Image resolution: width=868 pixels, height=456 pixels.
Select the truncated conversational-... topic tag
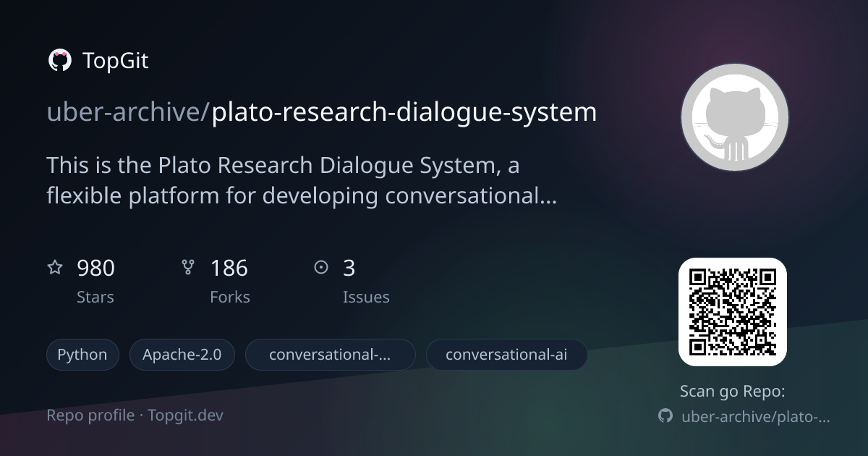tap(331, 355)
